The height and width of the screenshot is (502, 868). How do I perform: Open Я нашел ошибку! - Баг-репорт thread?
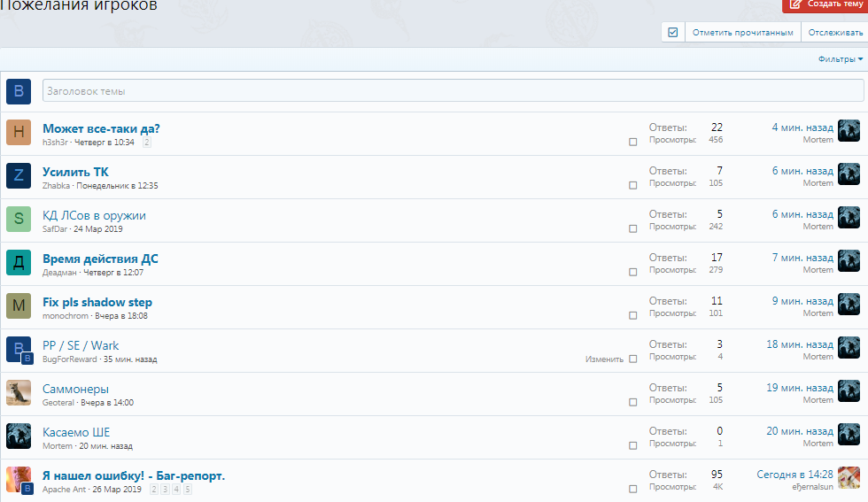pos(134,475)
